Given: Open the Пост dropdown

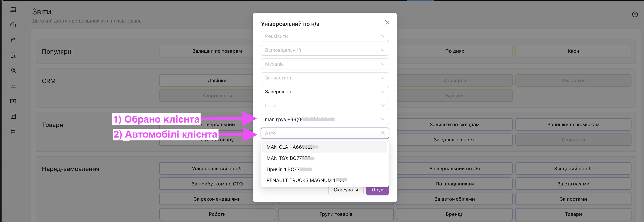Looking at the screenshot, I should (x=325, y=105).
